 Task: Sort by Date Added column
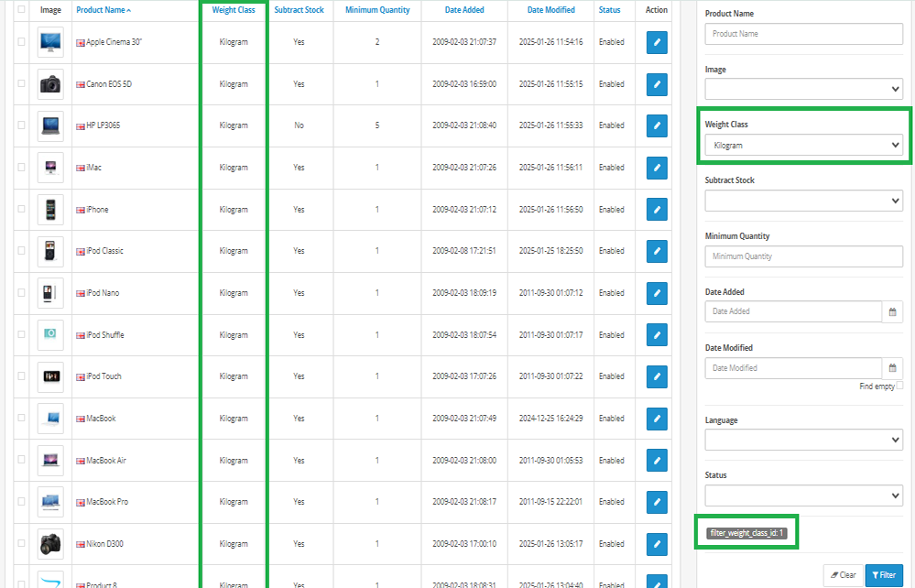click(464, 10)
